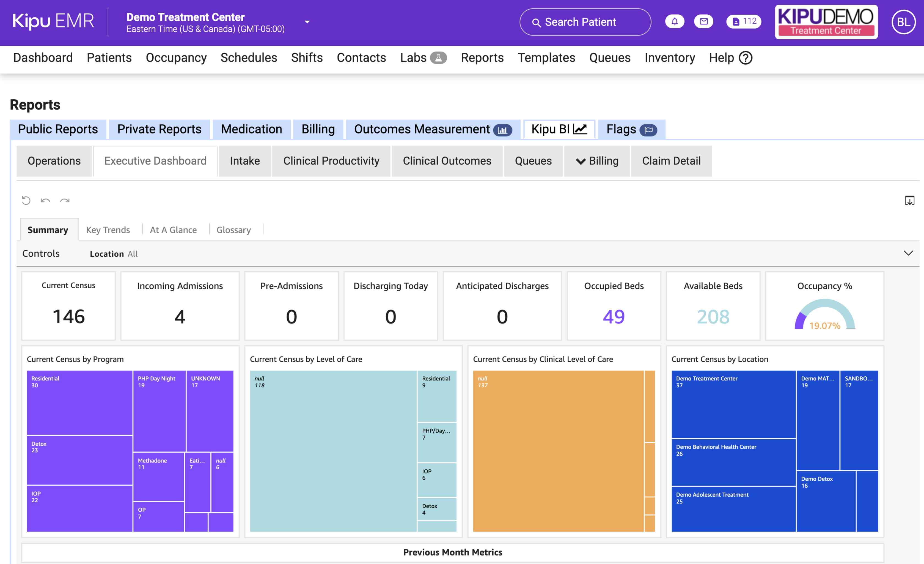
Task: Switch to the Key Trends tab
Action: [108, 230]
